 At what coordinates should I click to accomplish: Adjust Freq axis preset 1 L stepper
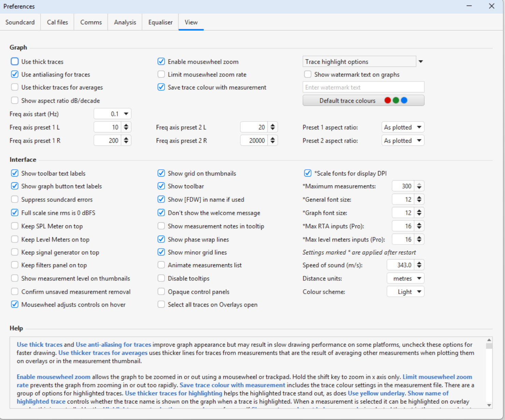pyautogui.click(x=126, y=127)
